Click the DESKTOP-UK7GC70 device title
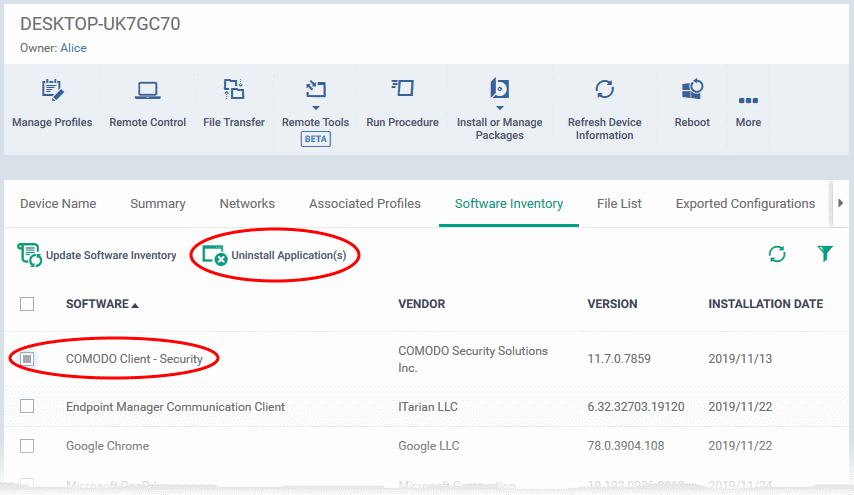Image resolution: width=854 pixels, height=495 pixels. point(100,24)
